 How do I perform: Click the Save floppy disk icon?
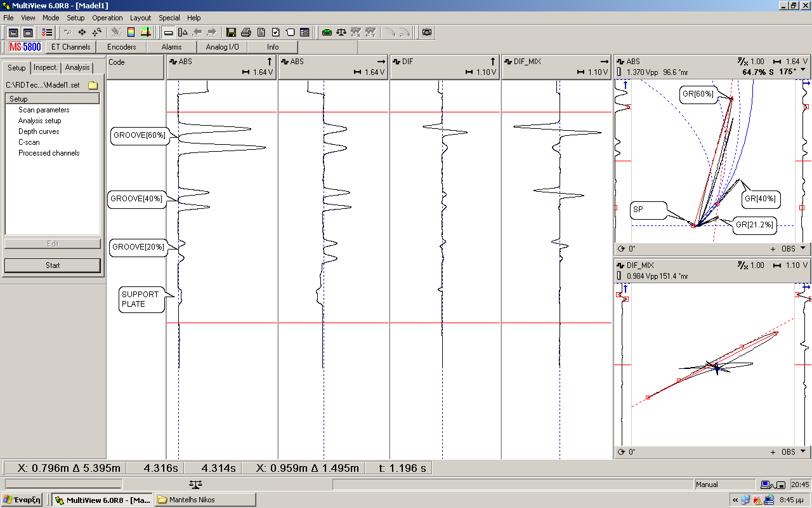(x=232, y=32)
